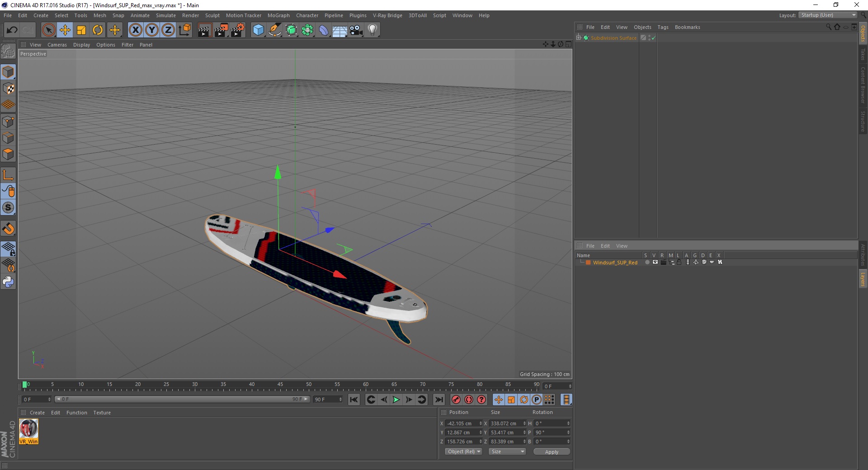
Task: Toggle Subdivision Surface enable checkmark
Action: [x=653, y=38]
